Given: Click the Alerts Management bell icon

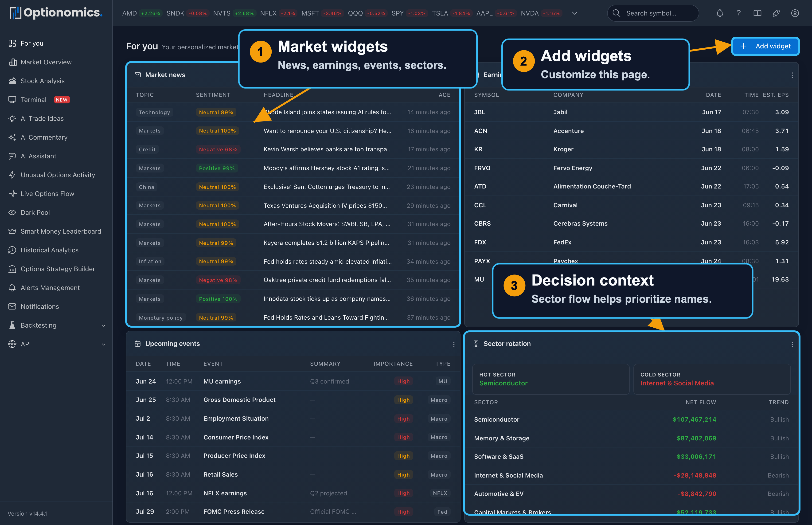Looking at the screenshot, I should tap(12, 288).
